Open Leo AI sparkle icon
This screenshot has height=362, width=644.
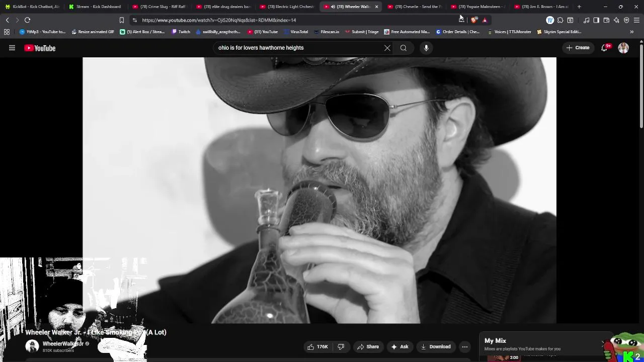(616, 20)
